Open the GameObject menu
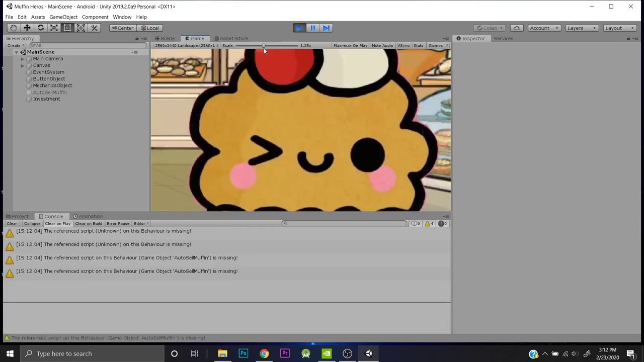Image resolution: width=644 pixels, height=362 pixels. pyautogui.click(x=63, y=17)
